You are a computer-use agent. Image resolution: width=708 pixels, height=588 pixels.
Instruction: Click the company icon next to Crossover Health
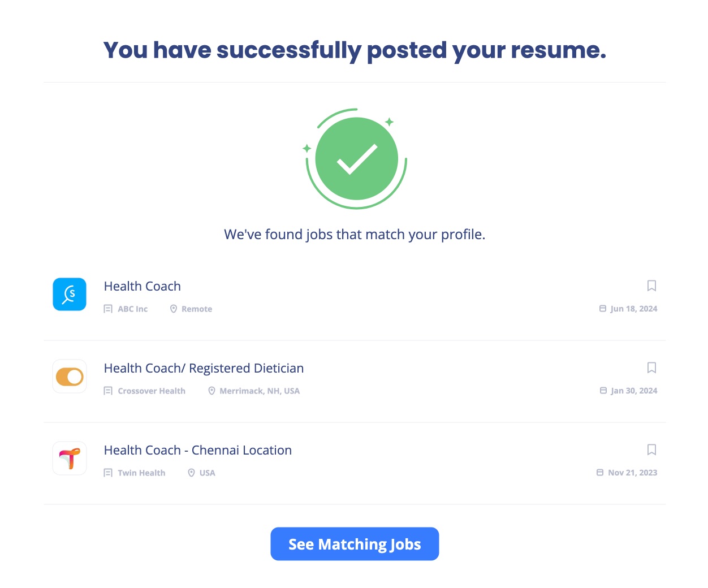coord(107,391)
